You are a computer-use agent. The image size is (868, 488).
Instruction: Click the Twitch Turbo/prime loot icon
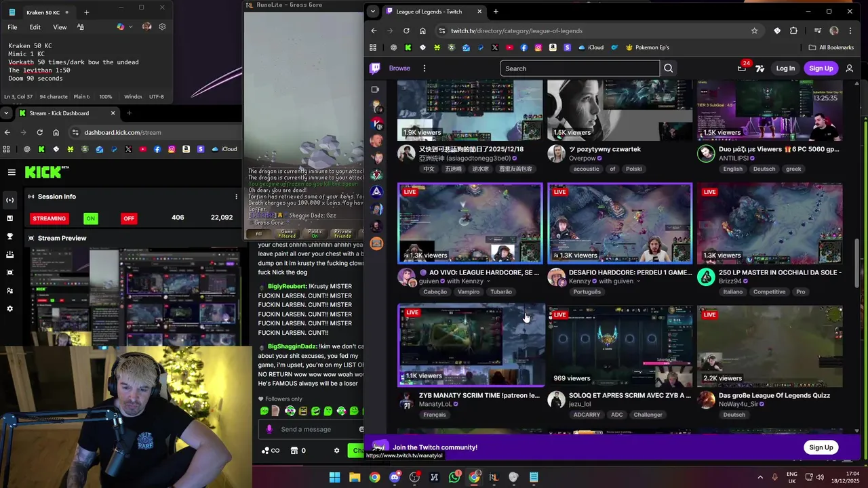[x=760, y=68]
